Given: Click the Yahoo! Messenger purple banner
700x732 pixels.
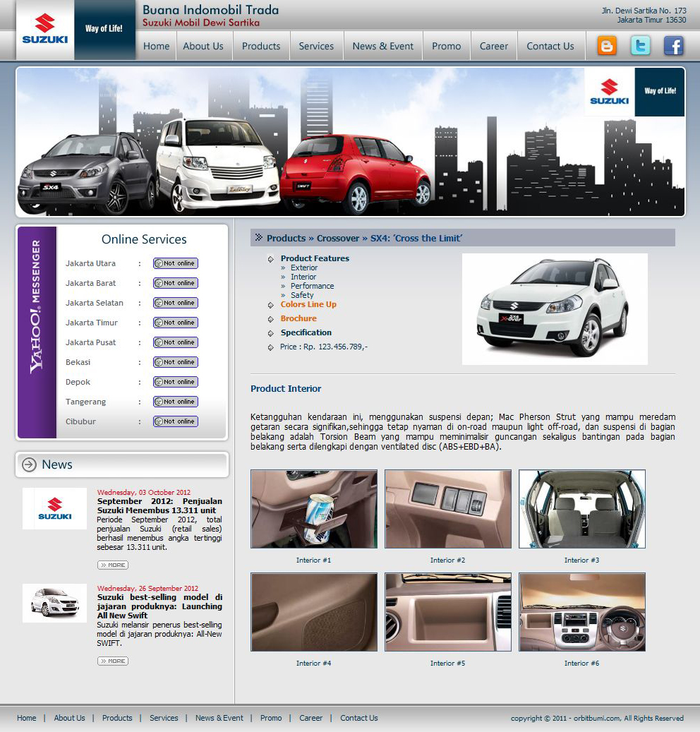Looking at the screenshot, I should [37, 332].
